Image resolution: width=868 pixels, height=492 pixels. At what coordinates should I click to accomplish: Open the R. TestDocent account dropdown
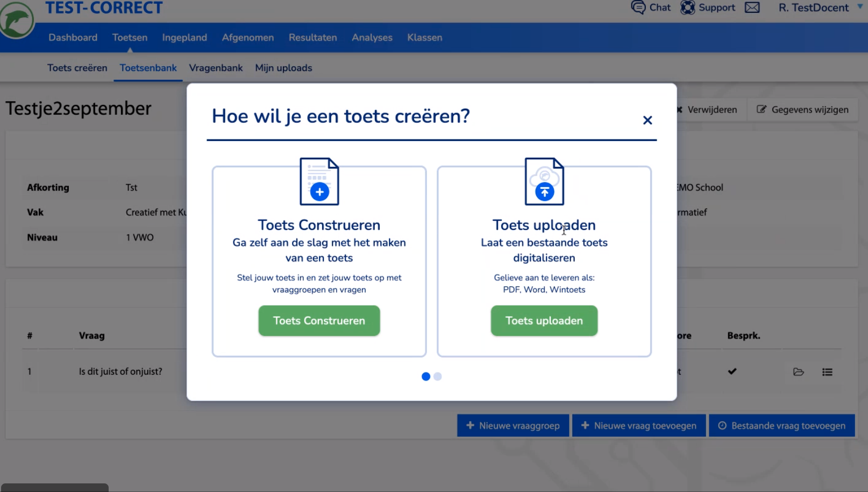(x=814, y=8)
